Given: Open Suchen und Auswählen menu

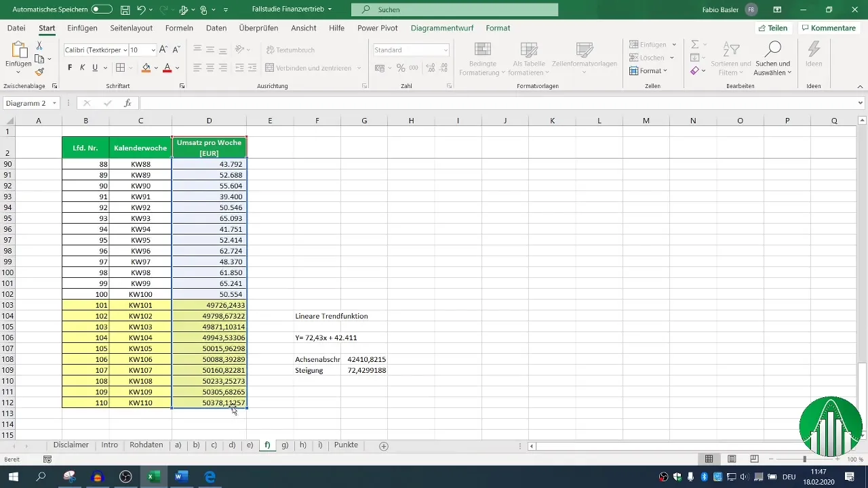Looking at the screenshot, I should [x=772, y=60].
